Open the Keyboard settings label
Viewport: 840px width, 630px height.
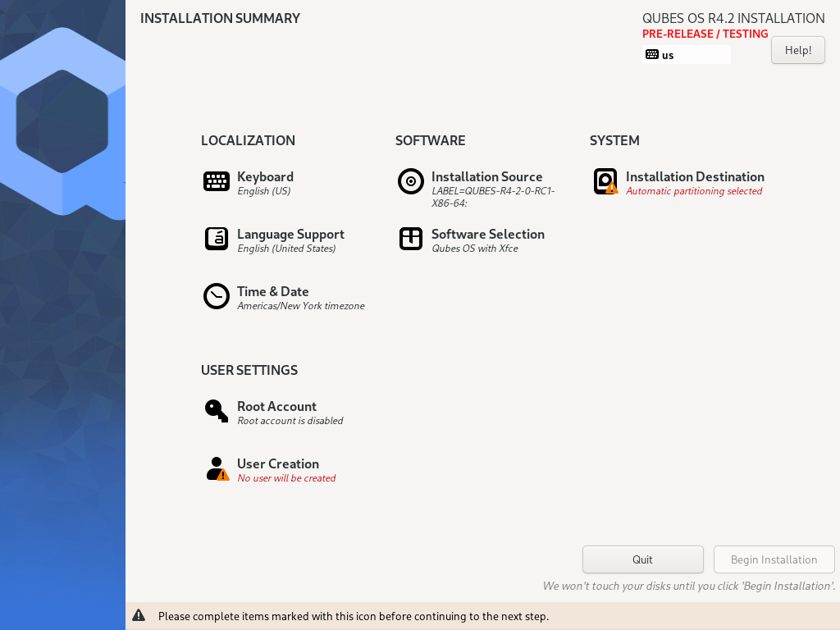265,176
